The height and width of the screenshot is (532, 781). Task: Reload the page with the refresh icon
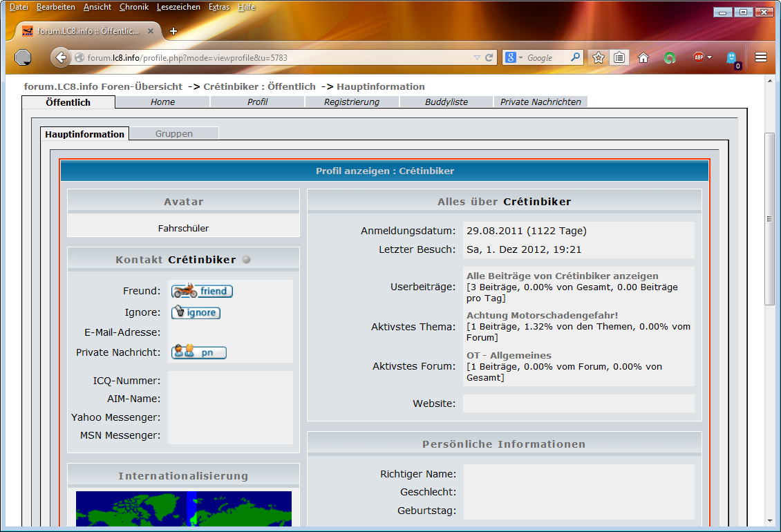489,58
